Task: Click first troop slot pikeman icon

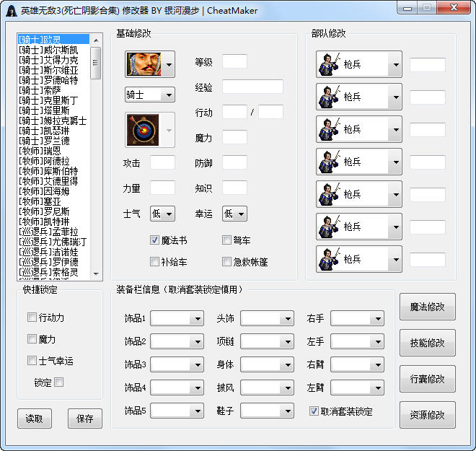Action: [x=329, y=64]
